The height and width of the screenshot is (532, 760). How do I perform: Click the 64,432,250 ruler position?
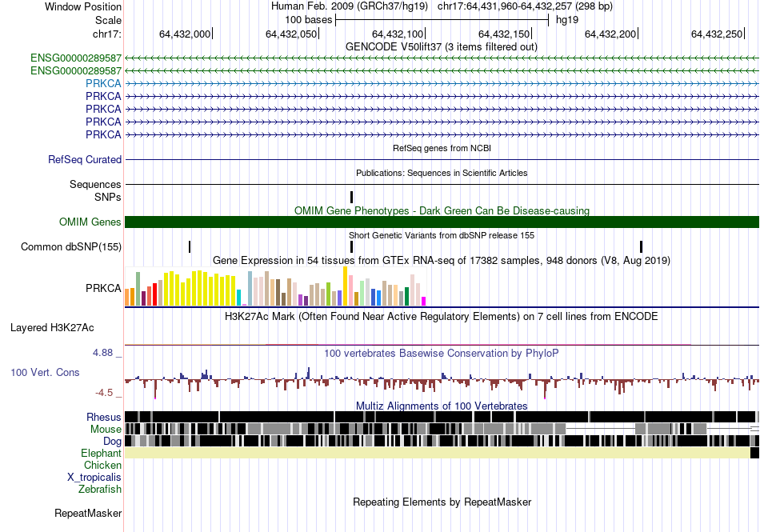coord(717,34)
